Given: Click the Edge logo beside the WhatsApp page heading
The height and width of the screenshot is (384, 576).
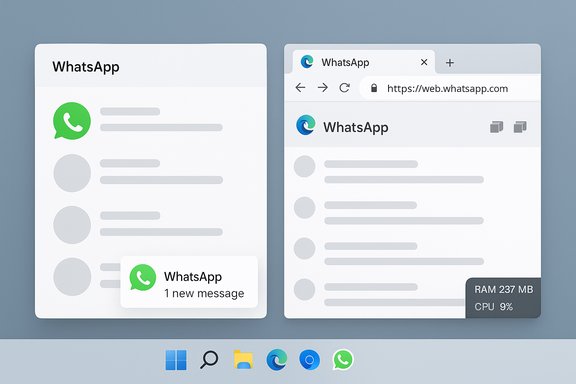Looking at the screenshot, I should [306, 125].
